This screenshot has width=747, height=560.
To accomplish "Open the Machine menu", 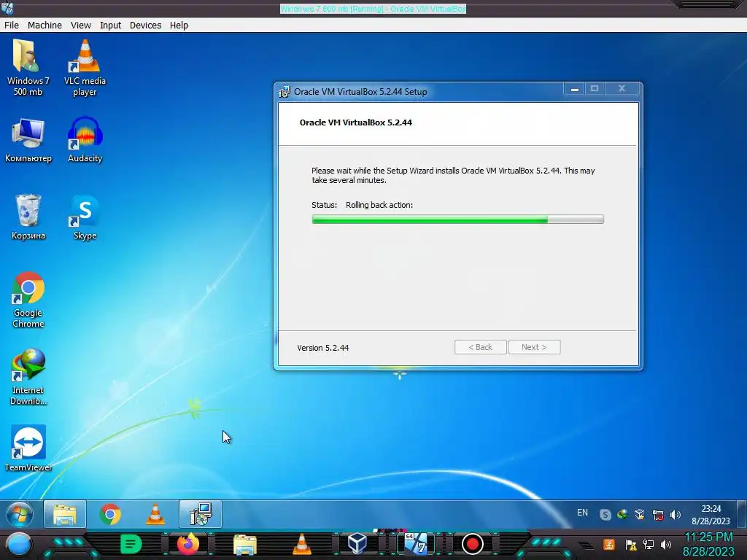I will click(x=44, y=26).
